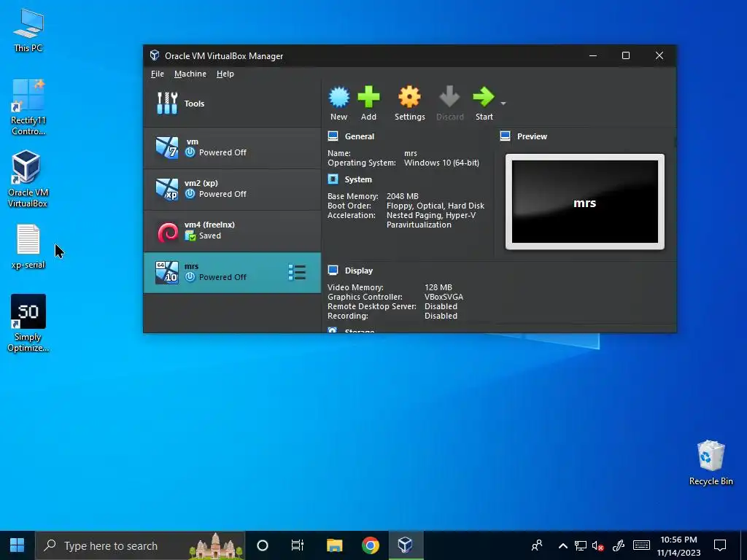
Task: Select Tools in the VirtualBox sidebar
Action: (x=232, y=104)
